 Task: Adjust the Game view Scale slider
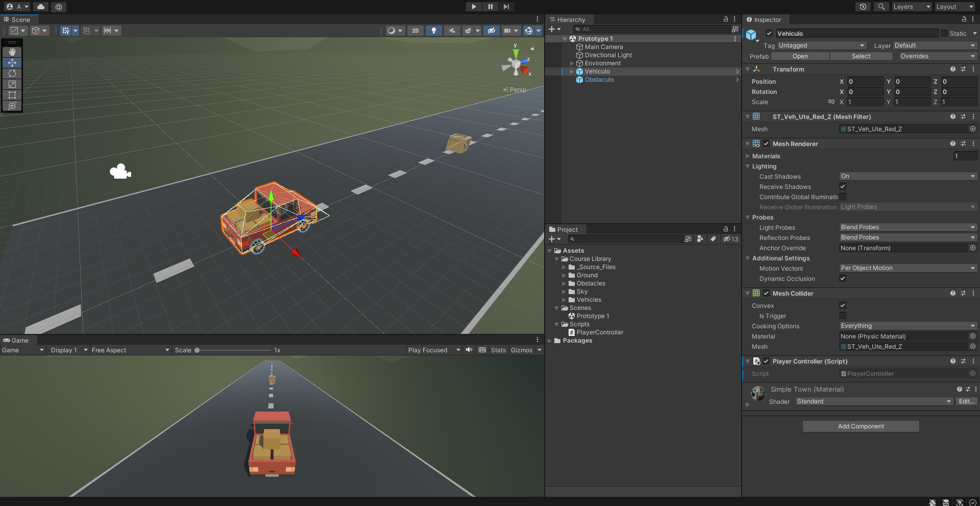click(198, 350)
